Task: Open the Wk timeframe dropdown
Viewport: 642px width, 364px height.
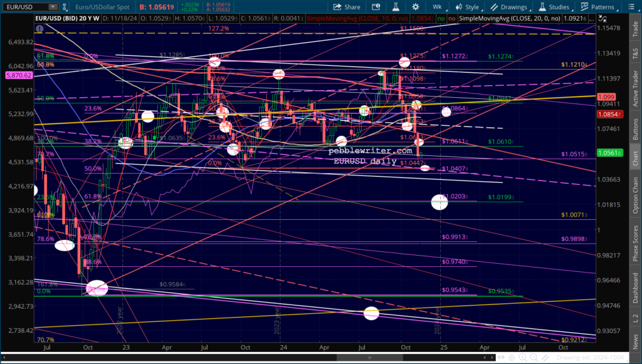Action: pos(439,7)
